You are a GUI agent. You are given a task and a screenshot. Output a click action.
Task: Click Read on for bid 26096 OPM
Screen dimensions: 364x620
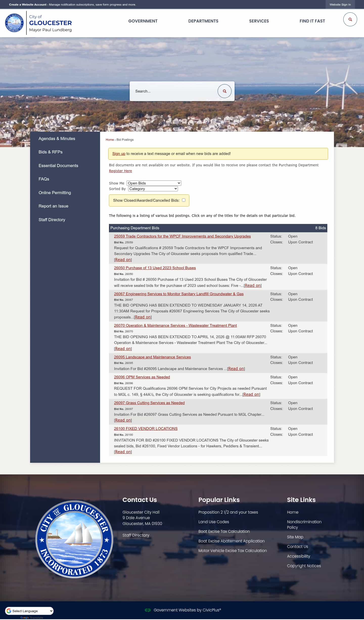click(251, 395)
